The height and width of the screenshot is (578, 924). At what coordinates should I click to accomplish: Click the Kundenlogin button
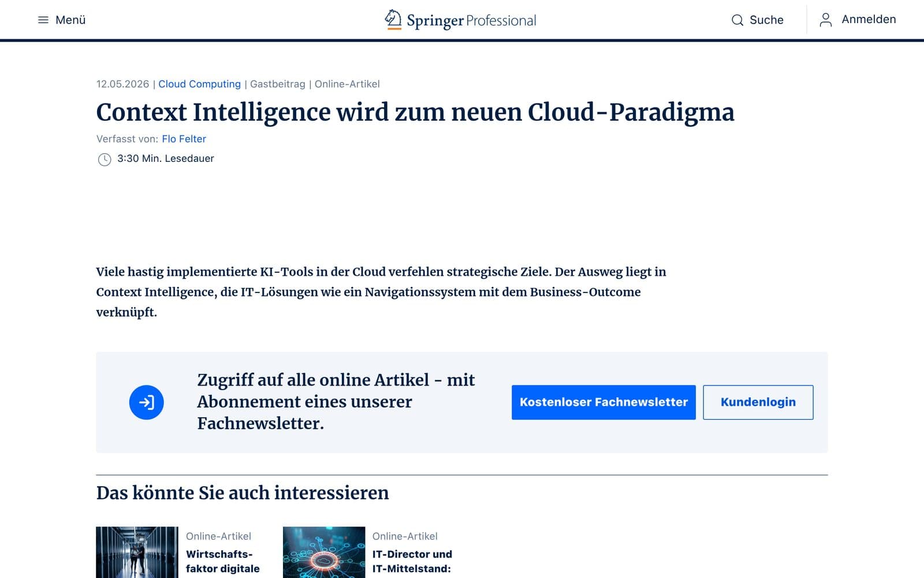758,402
